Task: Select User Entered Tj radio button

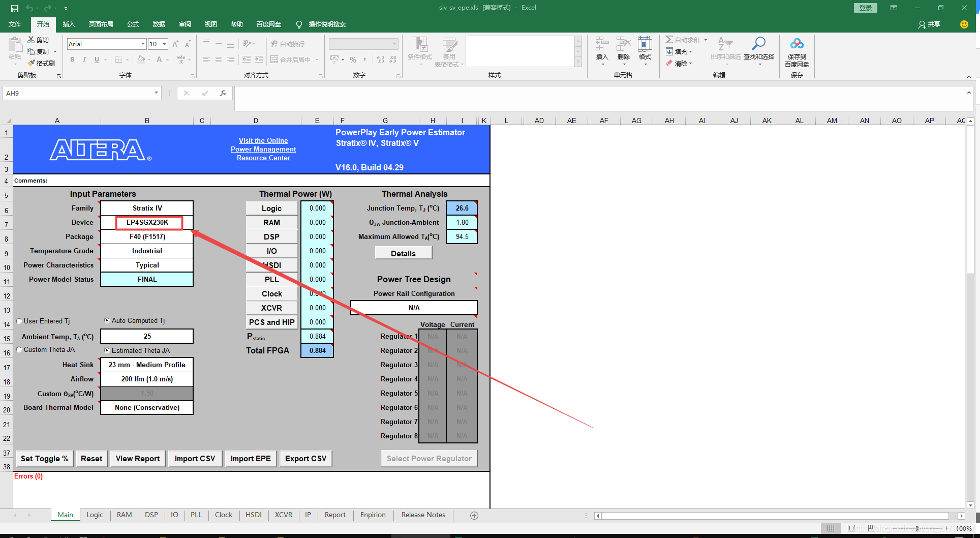Action: (19, 321)
